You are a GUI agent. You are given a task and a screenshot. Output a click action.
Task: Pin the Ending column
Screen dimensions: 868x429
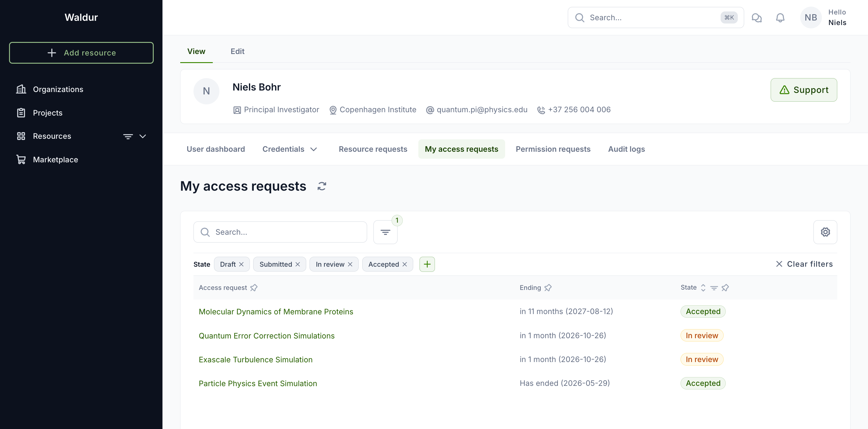548,288
